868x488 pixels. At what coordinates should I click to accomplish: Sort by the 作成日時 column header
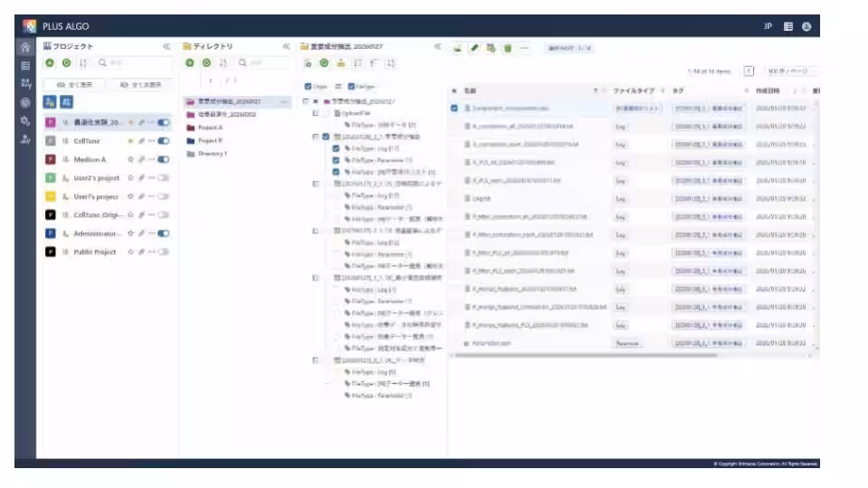pyautogui.click(x=768, y=90)
